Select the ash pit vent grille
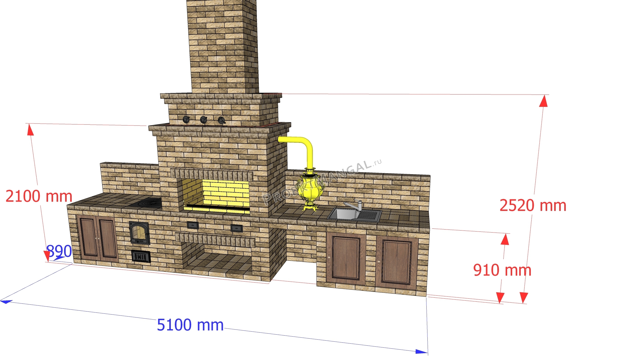This screenshot has width=644, height=364. pos(141,256)
